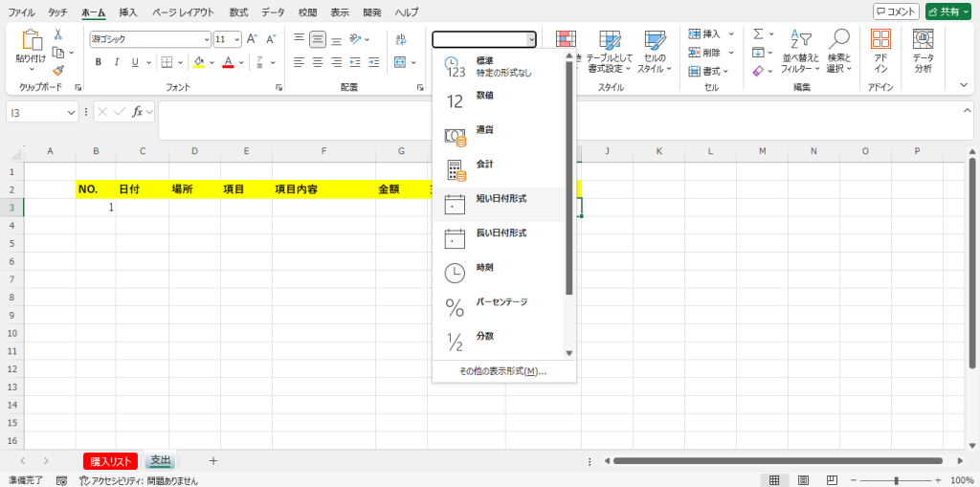Click the zoom slider in status bar
Viewport: 980px width, 487px height.
tap(896, 480)
